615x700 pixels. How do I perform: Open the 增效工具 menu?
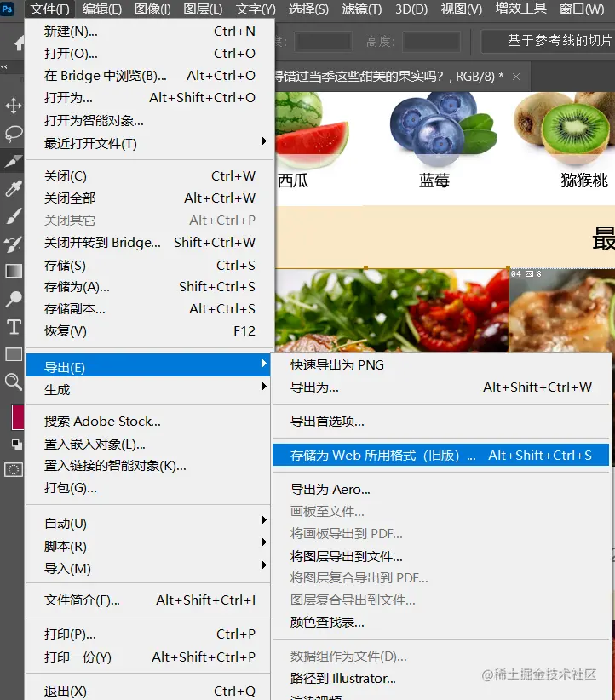pyautogui.click(x=520, y=8)
